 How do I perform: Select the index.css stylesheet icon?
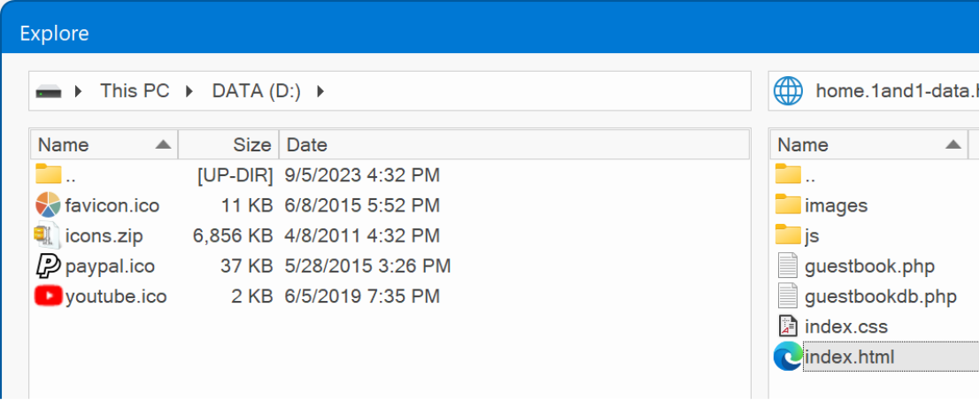[x=788, y=327]
